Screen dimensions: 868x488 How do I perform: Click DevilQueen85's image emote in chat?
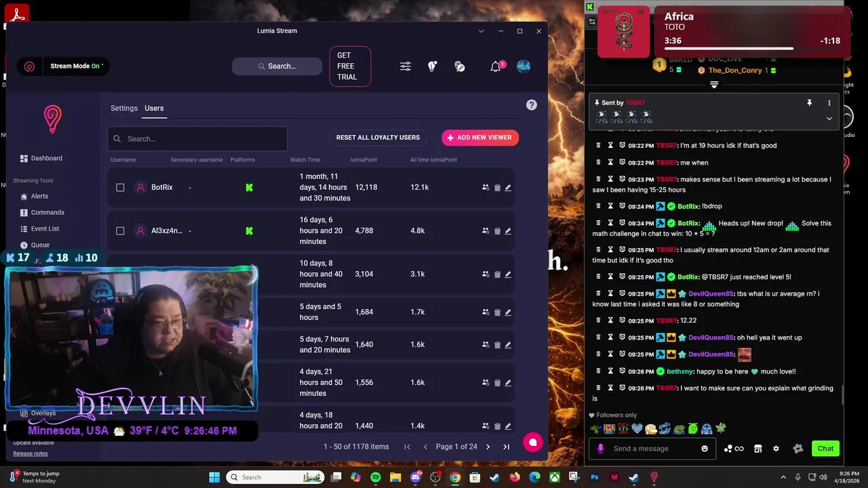click(744, 354)
